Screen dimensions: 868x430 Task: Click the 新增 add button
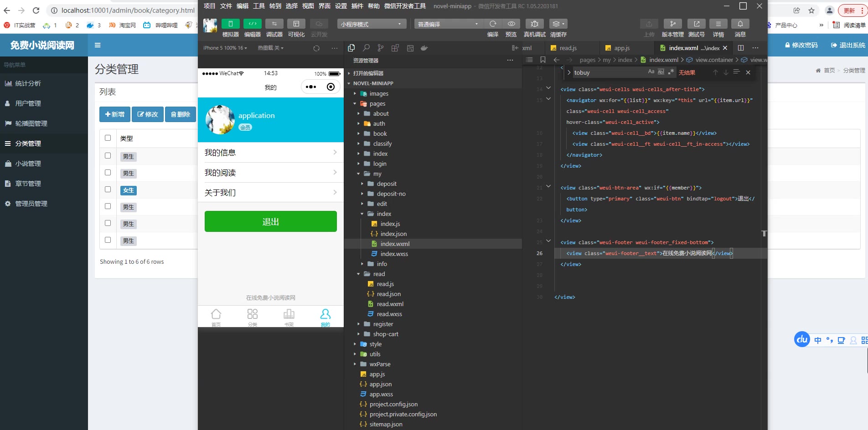[115, 114]
